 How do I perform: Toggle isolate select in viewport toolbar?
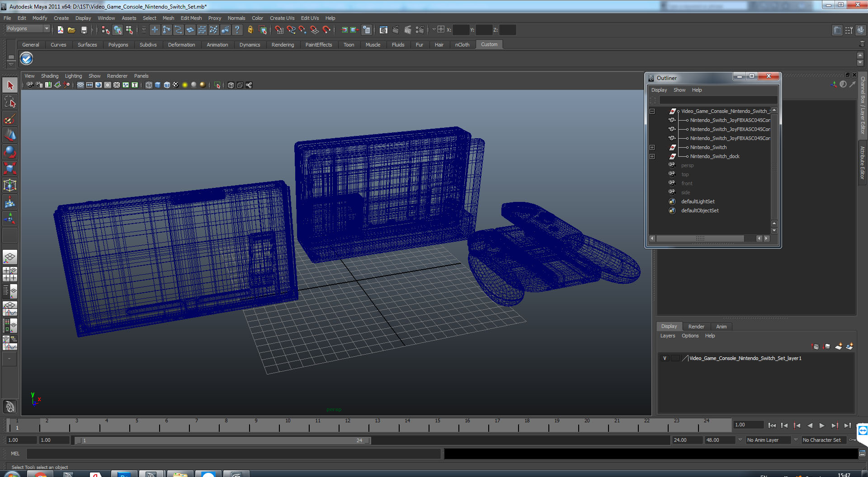point(217,85)
